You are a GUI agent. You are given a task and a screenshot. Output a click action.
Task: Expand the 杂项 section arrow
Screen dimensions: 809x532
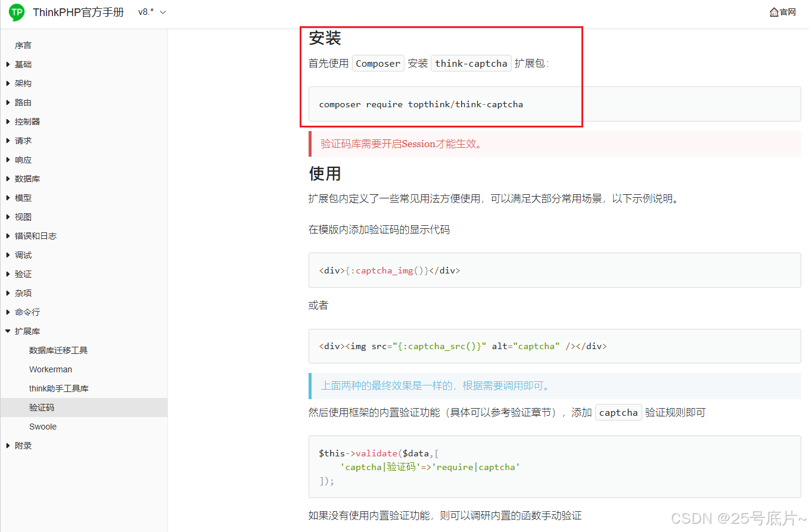tap(8, 293)
